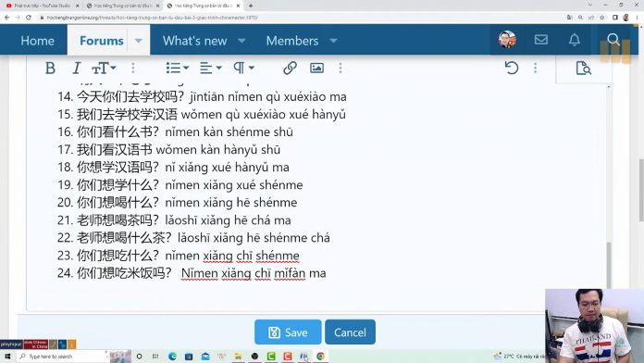Open Microsoft Edge from the taskbar

coord(172,356)
